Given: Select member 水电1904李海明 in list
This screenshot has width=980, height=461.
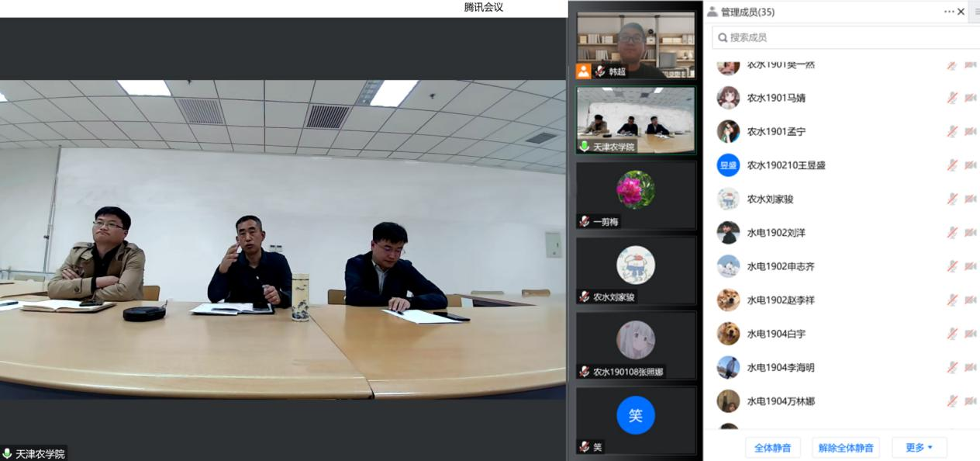Looking at the screenshot, I should click(x=780, y=368).
